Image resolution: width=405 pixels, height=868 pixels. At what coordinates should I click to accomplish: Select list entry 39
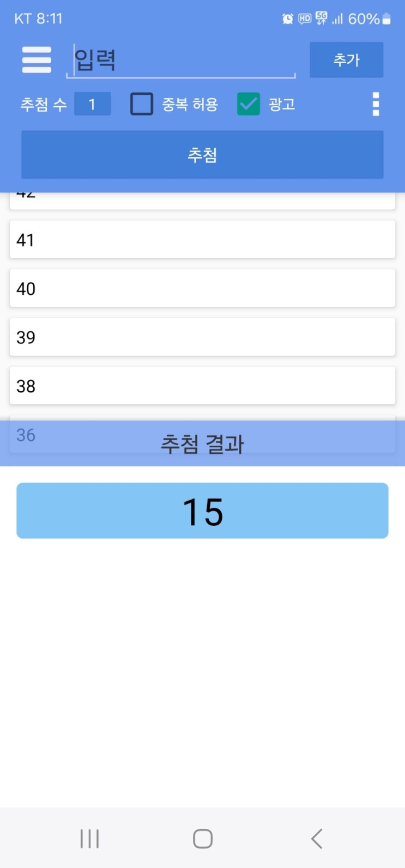[202, 337]
